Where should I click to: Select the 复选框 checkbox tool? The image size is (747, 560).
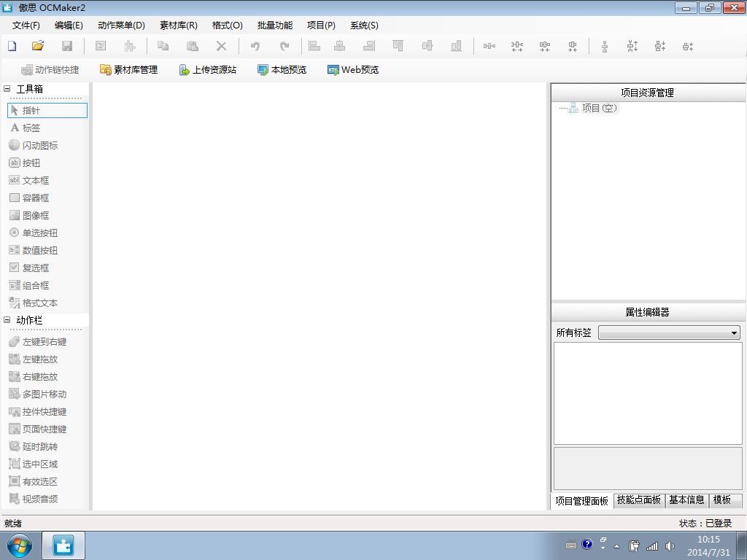click(x=29, y=268)
